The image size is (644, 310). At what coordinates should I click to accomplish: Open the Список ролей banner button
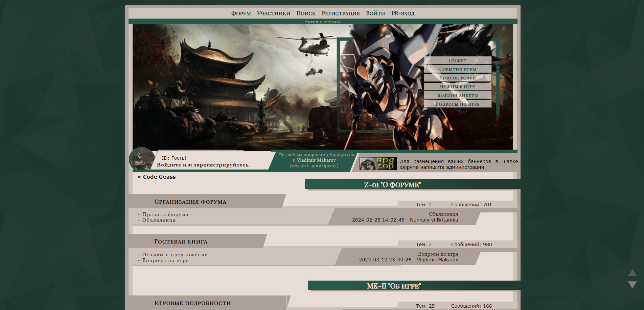click(x=458, y=78)
